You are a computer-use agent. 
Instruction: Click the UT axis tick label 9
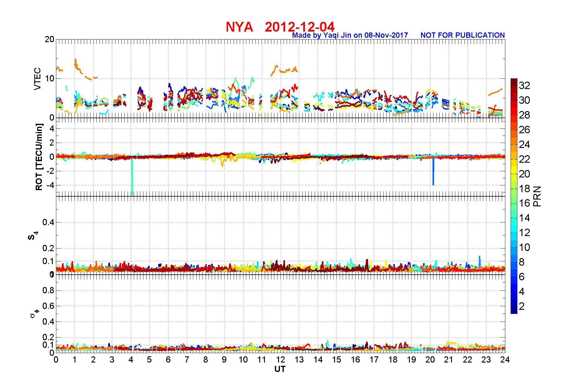coord(224,360)
